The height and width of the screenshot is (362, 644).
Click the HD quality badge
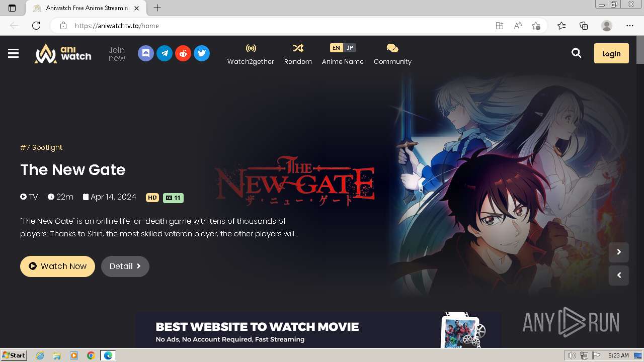coord(152,198)
